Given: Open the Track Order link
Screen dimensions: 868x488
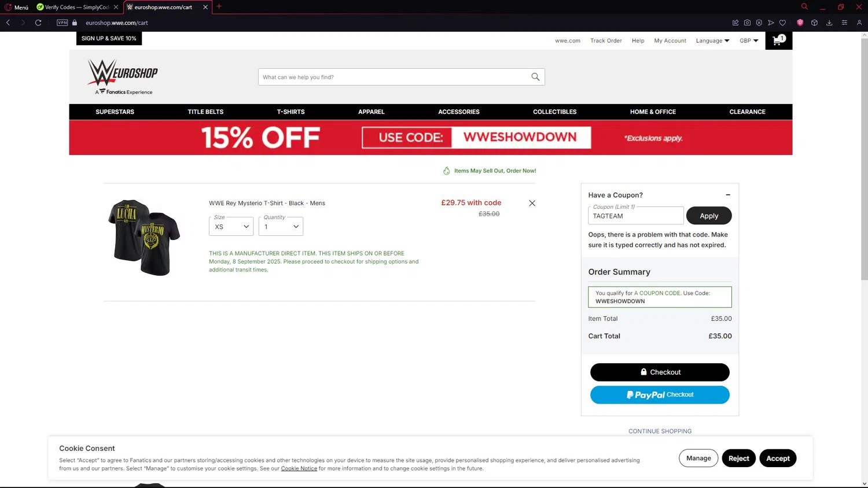Looking at the screenshot, I should tap(606, 40).
